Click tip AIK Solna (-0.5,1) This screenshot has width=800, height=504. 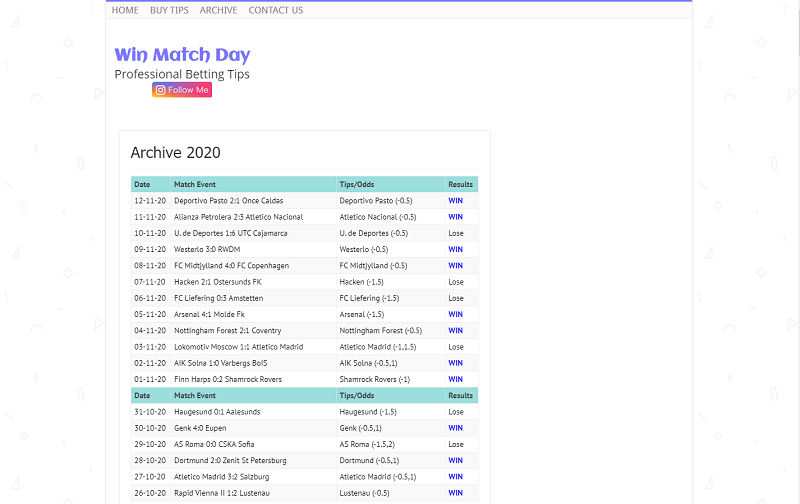[x=368, y=363]
